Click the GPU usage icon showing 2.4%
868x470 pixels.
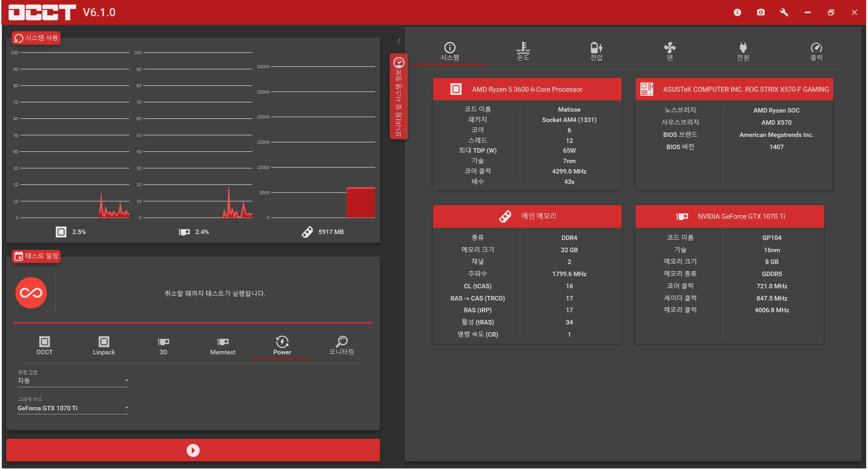coord(184,232)
